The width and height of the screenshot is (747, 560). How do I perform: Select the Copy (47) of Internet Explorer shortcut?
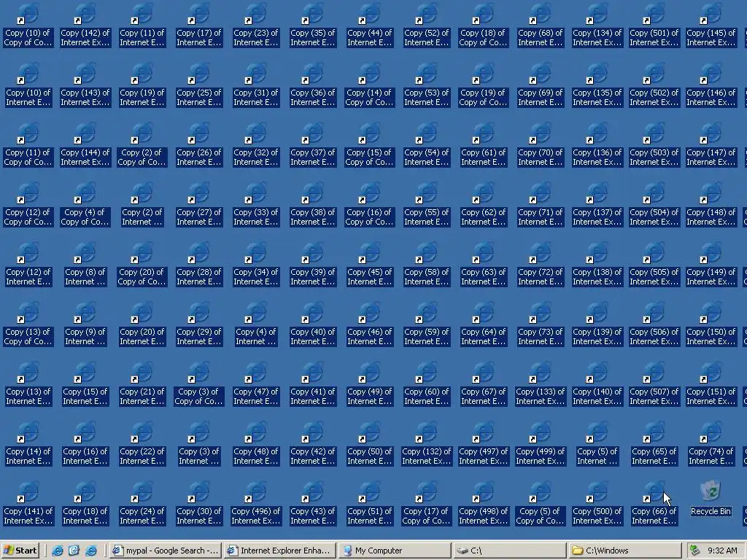(x=256, y=384)
